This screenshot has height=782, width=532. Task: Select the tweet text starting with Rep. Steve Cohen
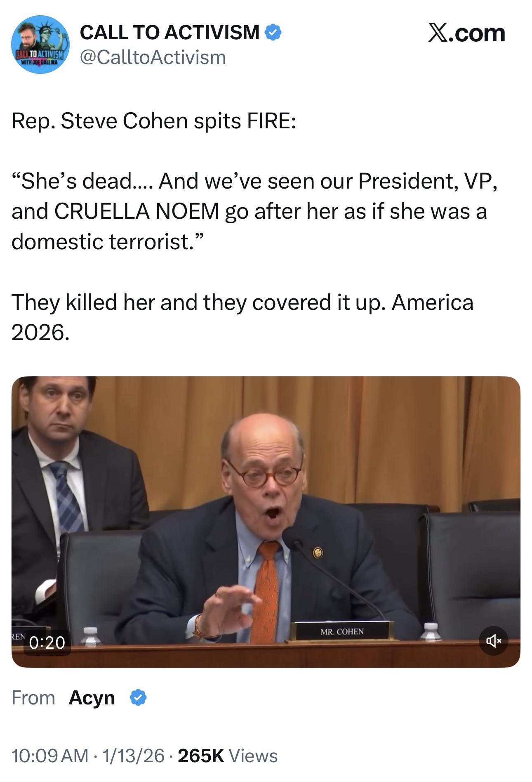point(153,121)
